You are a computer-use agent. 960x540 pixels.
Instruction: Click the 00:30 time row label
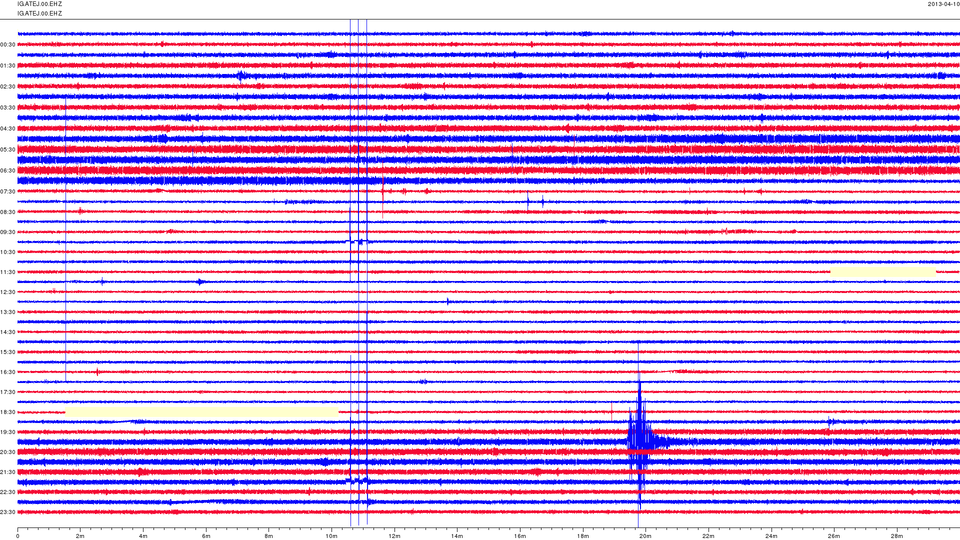[8, 45]
